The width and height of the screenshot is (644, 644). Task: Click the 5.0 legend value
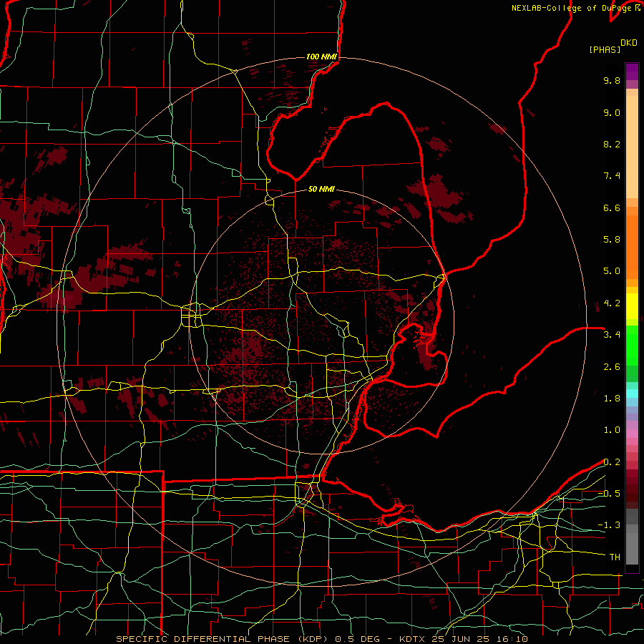click(x=612, y=271)
